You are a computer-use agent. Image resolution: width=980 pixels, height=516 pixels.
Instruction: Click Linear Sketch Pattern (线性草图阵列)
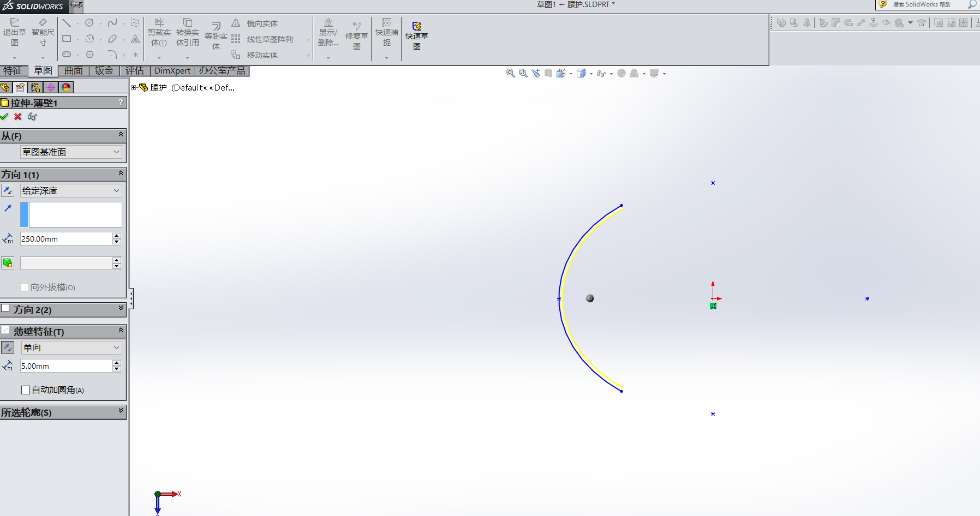click(x=262, y=39)
